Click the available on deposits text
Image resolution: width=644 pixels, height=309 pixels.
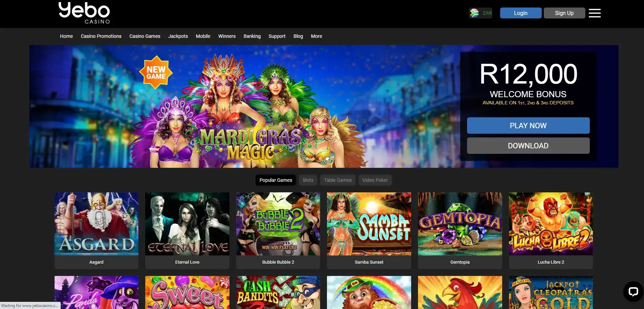click(x=528, y=103)
